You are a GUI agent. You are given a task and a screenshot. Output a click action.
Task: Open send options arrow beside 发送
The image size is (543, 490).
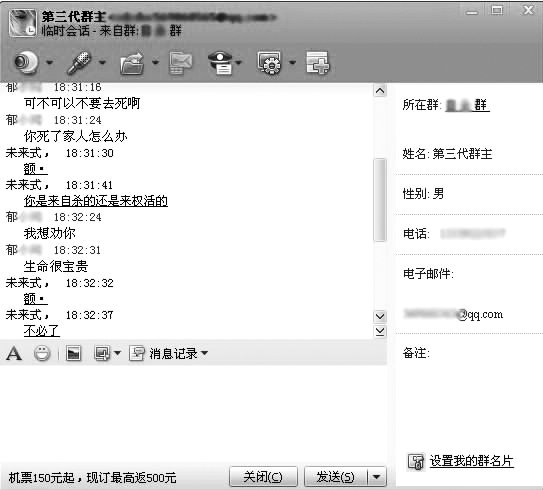pyautogui.click(x=377, y=477)
